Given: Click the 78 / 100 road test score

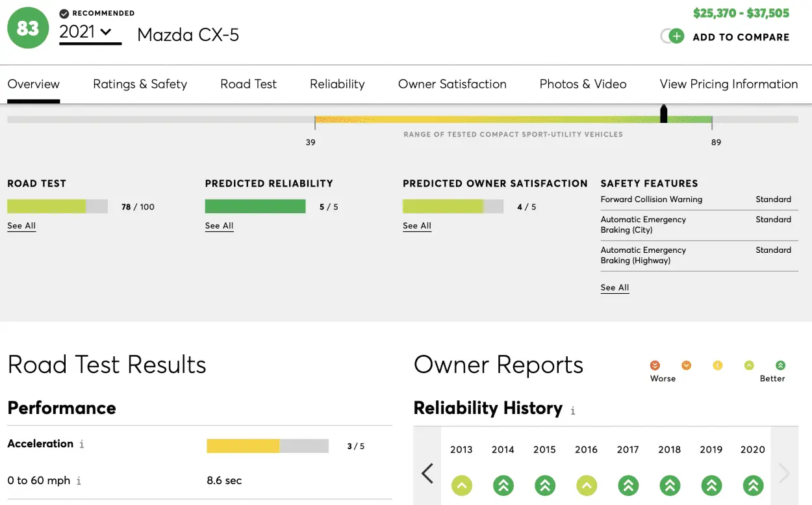Looking at the screenshot, I should coord(138,207).
